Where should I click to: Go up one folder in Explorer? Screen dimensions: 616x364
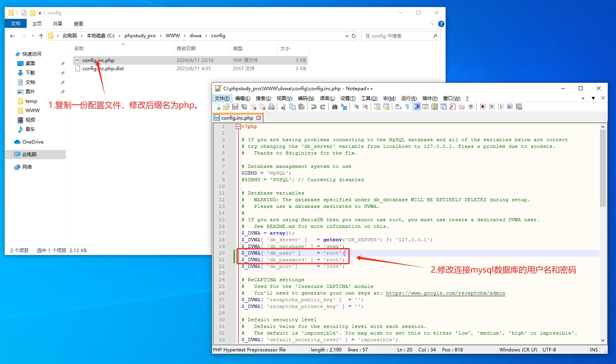click(41, 36)
